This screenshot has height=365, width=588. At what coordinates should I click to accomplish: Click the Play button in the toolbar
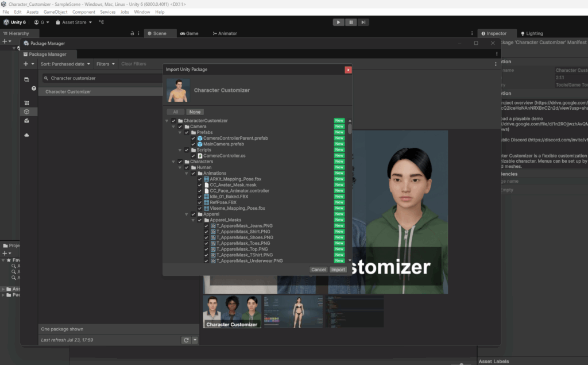[x=338, y=22]
